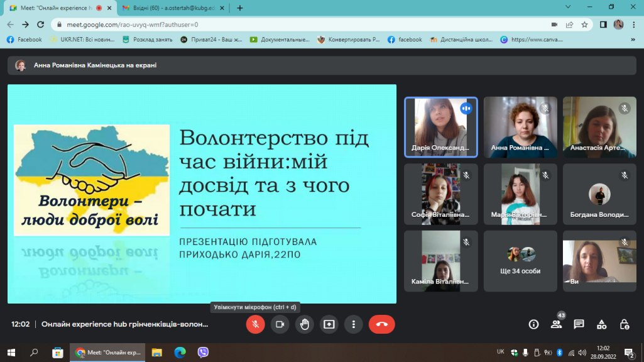
Task: Open host controls lock icon
Action: 624,324
